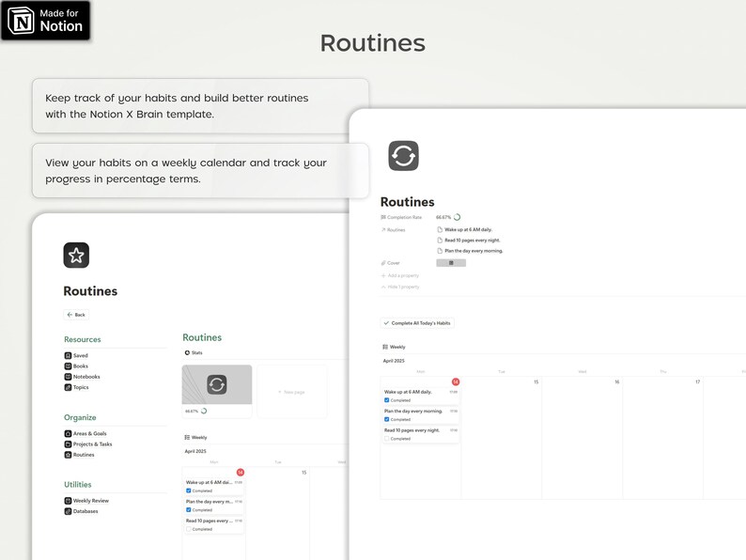Uncheck Completed for 'Wake up at 6 AM daily.' on detail page
The width and height of the screenshot is (746, 560).
[x=387, y=400]
